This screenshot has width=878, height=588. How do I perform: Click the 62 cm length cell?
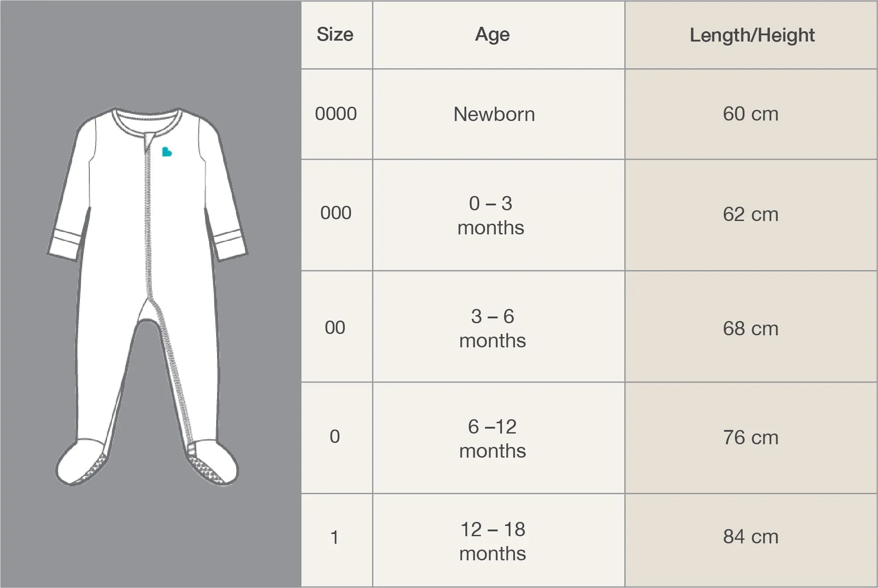pos(751,215)
